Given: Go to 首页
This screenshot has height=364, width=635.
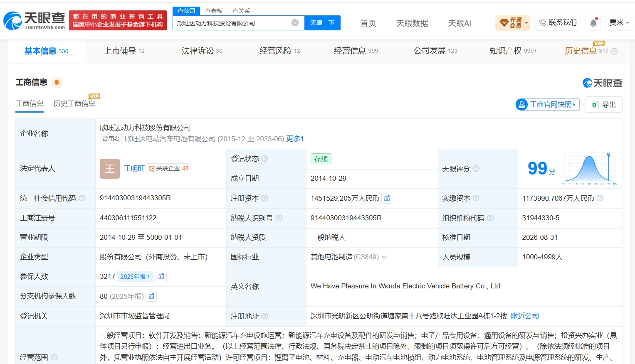Looking at the screenshot, I should 368,23.
